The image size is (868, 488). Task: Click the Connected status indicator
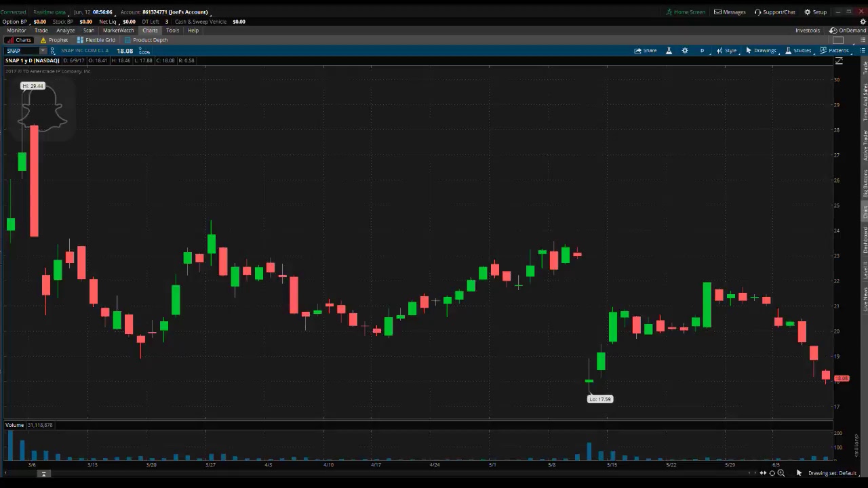(x=13, y=12)
